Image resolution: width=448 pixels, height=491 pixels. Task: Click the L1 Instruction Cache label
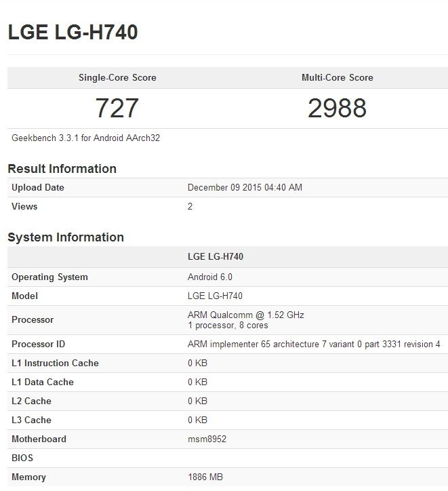(x=55, y=363)
